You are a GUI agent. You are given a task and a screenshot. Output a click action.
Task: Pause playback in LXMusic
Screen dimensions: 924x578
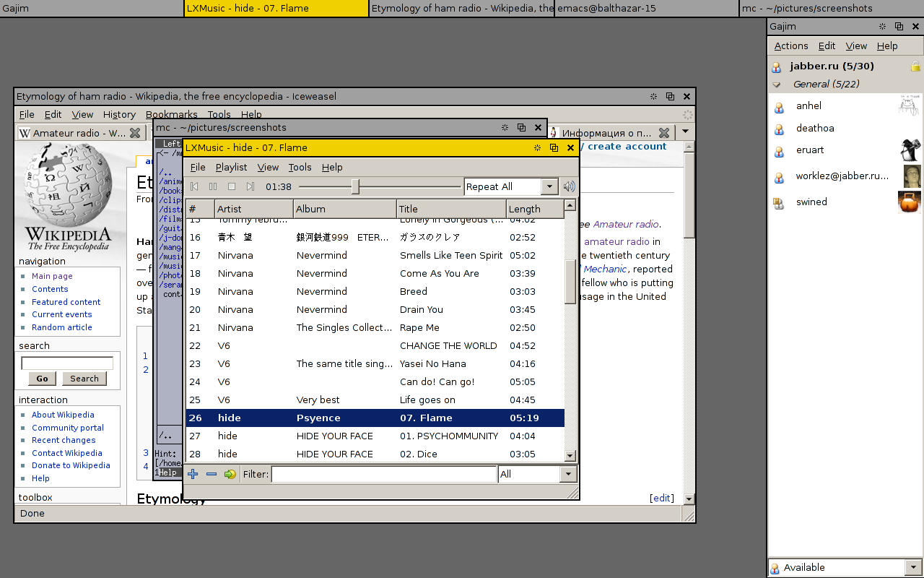213,186
